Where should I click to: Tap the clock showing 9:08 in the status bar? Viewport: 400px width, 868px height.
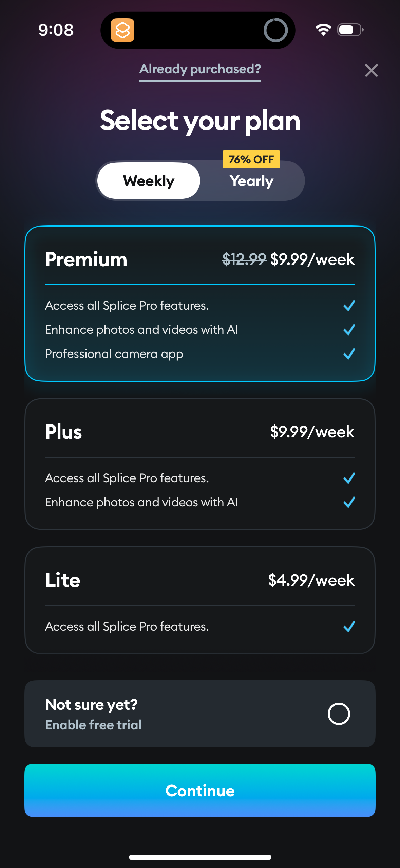click(56, 30)
